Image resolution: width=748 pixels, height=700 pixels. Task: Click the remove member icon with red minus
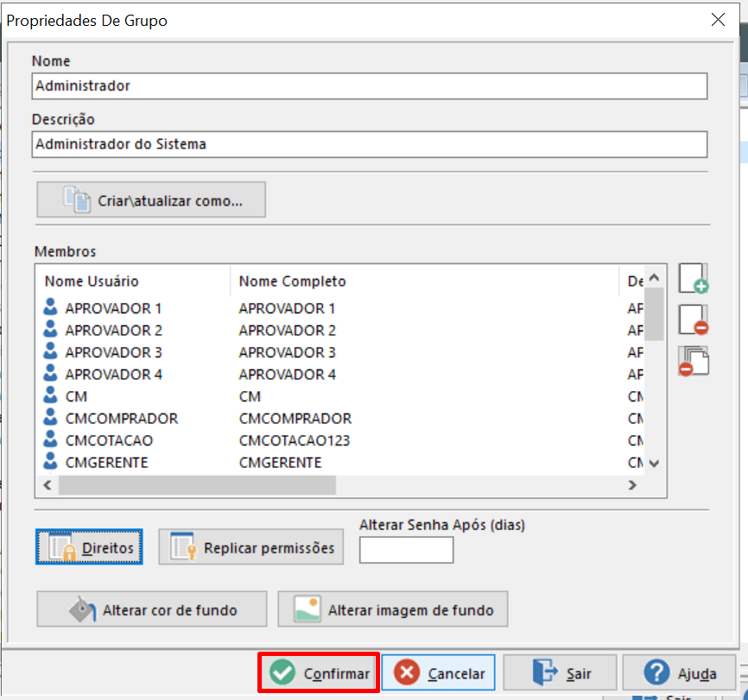pyautogui.click(x=694, y=320)
